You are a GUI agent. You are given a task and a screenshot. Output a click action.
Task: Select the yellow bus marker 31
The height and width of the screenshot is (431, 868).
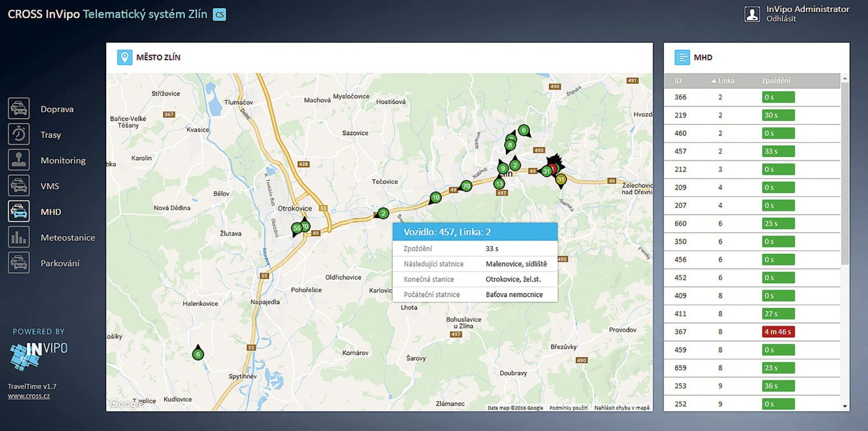(x=561, y=179)
